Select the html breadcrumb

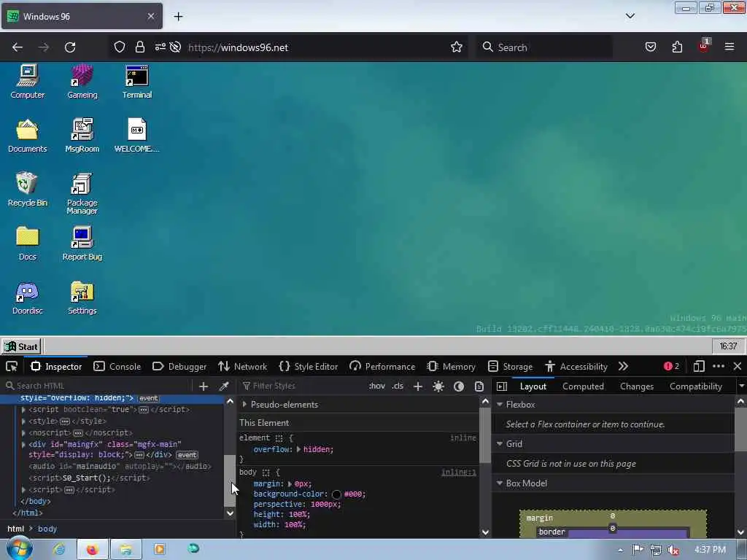(x=16, y=529)
